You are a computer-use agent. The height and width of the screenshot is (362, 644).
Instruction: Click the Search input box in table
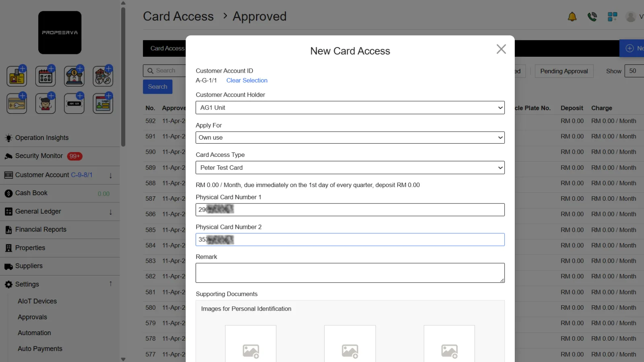(x=165, y=71)
